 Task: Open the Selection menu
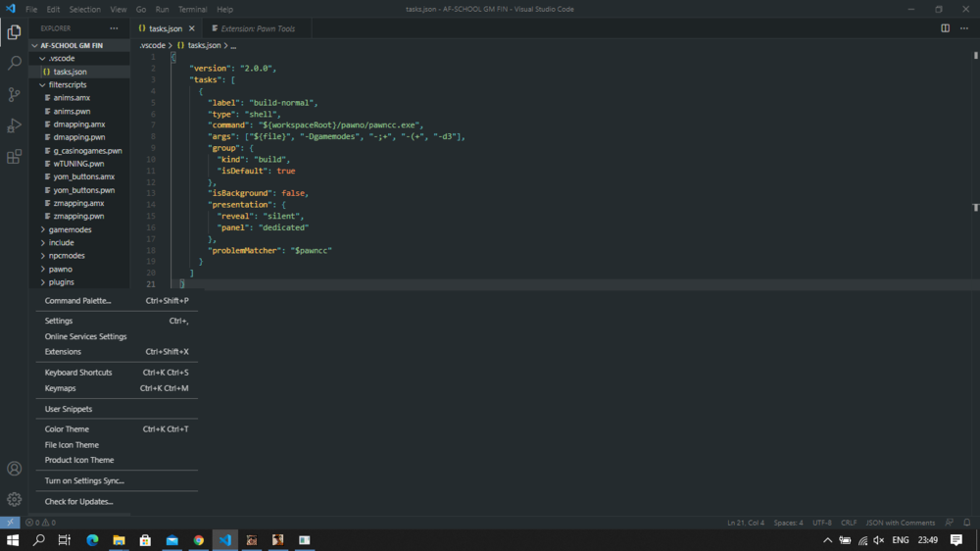click(85, 10)
